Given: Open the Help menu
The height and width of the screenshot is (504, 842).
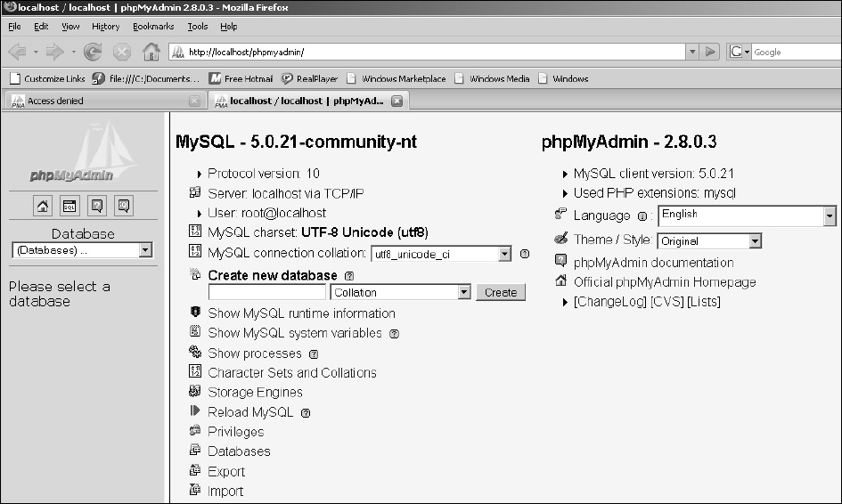Looking at the screenshot, I should (228, 27).
